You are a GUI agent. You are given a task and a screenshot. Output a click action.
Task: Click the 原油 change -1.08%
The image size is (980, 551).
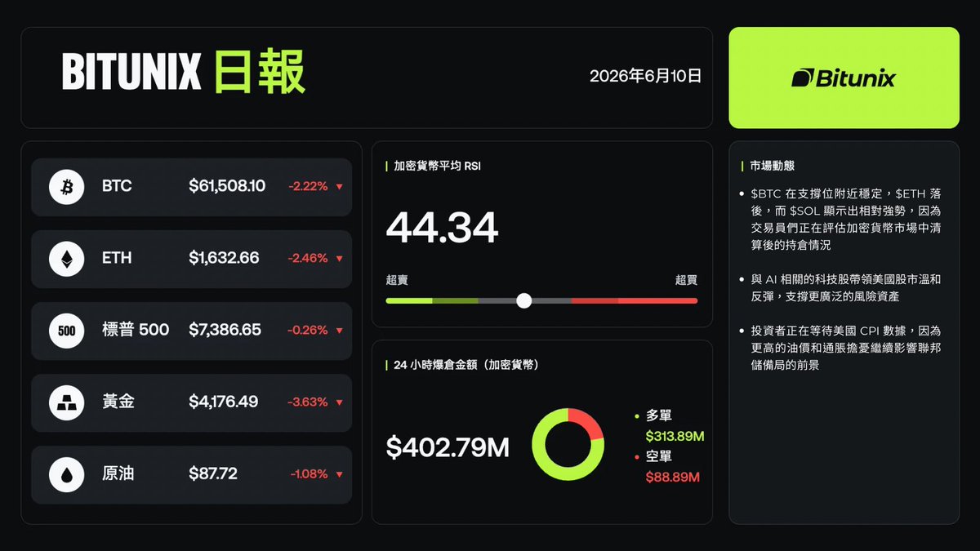[309, 474]
